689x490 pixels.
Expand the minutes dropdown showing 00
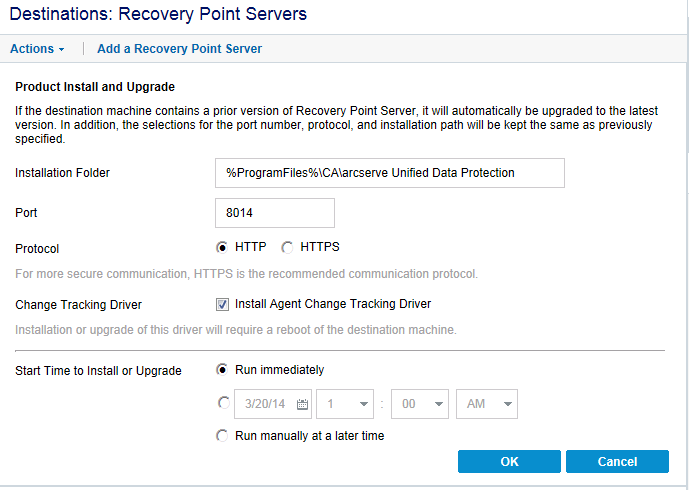419,404
